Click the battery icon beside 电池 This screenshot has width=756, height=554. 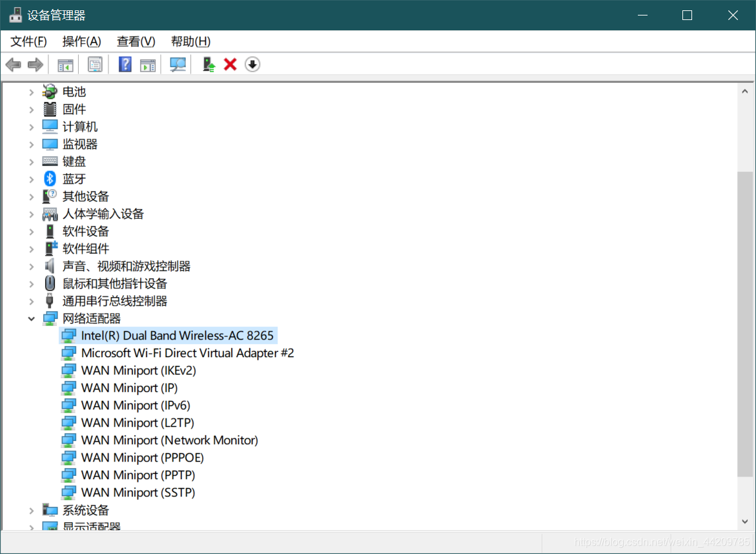50,92
